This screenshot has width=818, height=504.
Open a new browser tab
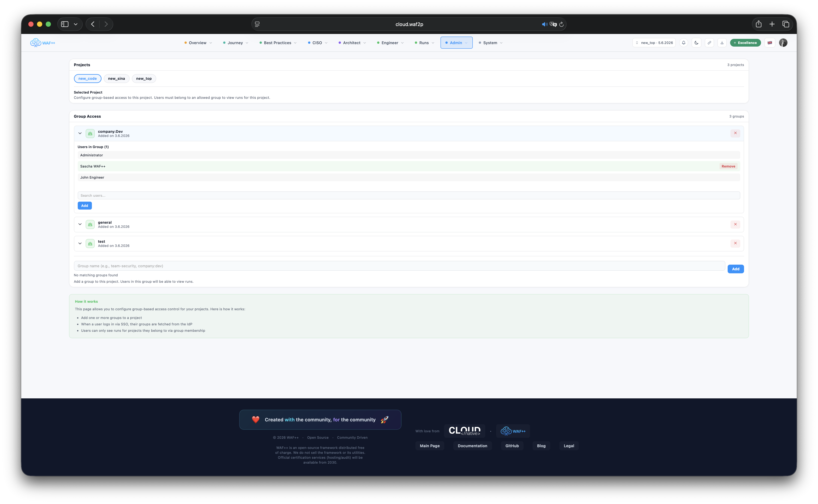(x=772, y=24)
